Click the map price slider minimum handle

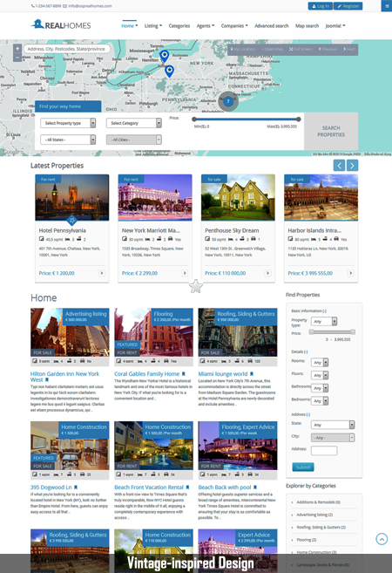tap(194, 119)
